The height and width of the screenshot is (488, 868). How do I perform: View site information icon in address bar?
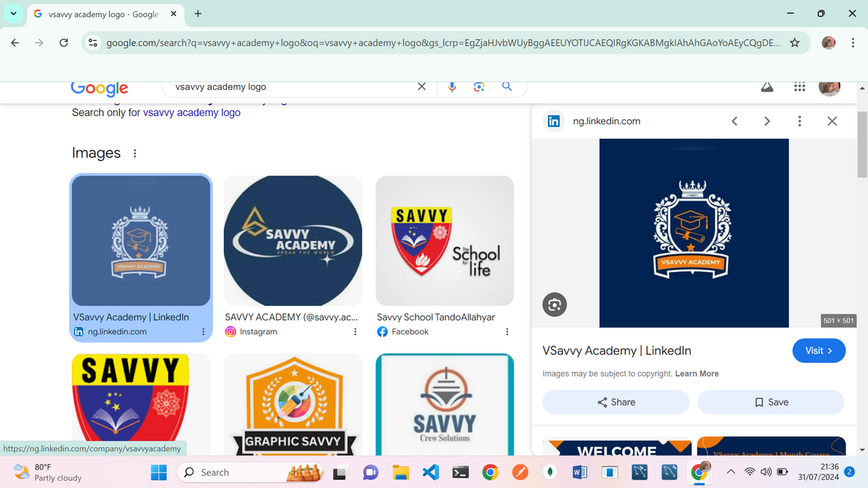point(93,43)
